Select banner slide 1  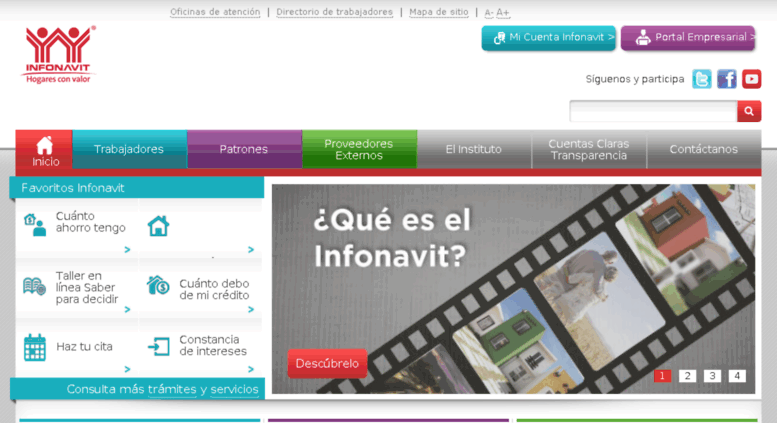click(662, 376)
